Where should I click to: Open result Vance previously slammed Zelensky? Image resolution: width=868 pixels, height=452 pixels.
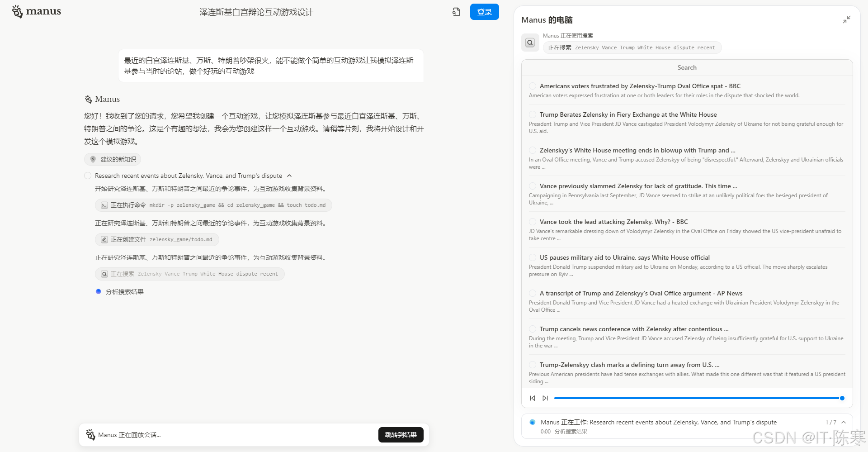638,186
